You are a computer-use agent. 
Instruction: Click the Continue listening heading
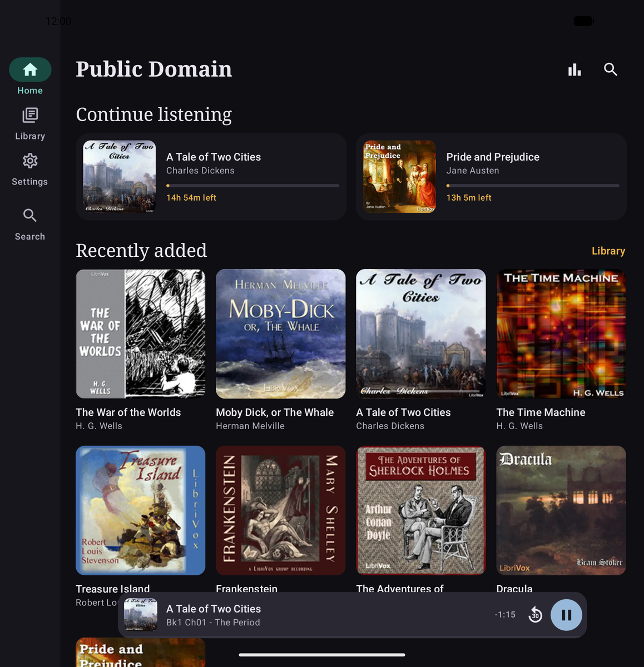pyautogui.click(x=154, y=115)
